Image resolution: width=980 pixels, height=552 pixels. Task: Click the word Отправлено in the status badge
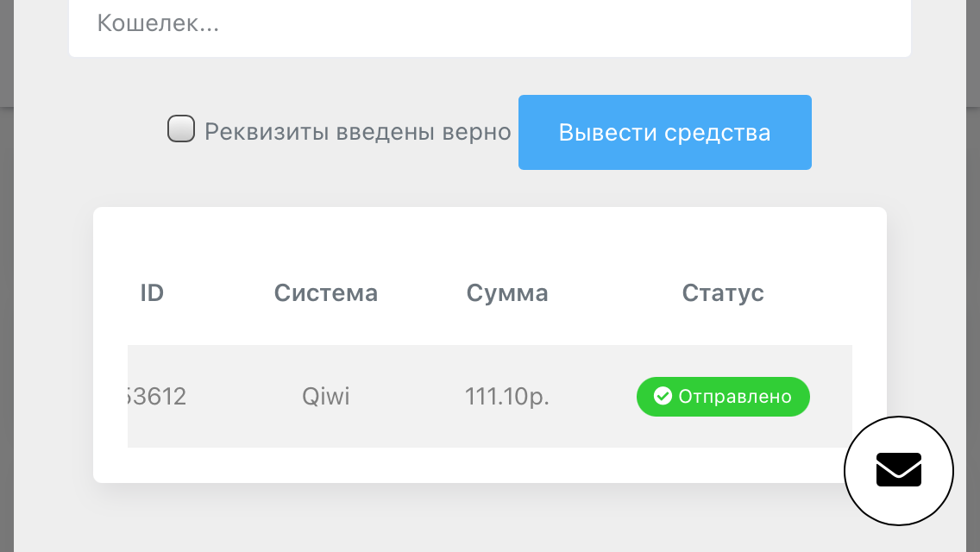pyautogui.click(x=735, y=397)
